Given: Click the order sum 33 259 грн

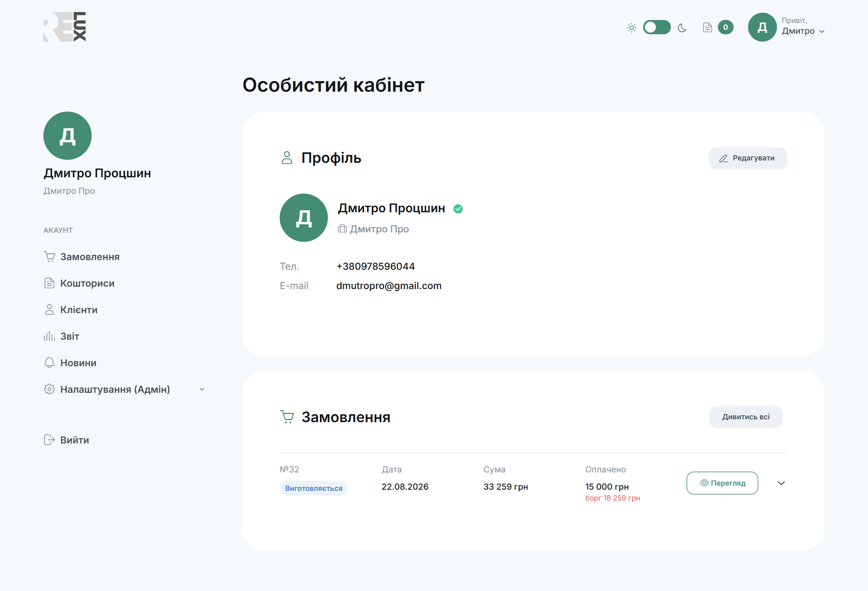Looking at the screenshot, I should [506, 486].
